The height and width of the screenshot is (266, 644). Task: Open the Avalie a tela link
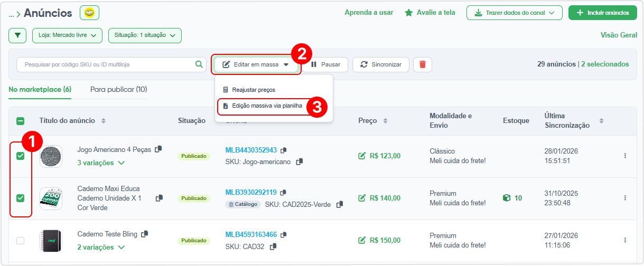tap(436, 13)
